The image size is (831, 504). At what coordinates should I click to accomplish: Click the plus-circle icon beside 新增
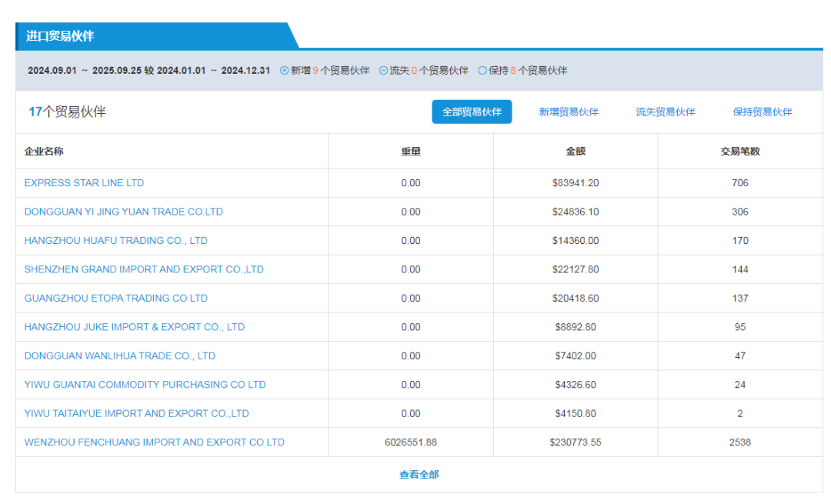(x=285, y=71)
